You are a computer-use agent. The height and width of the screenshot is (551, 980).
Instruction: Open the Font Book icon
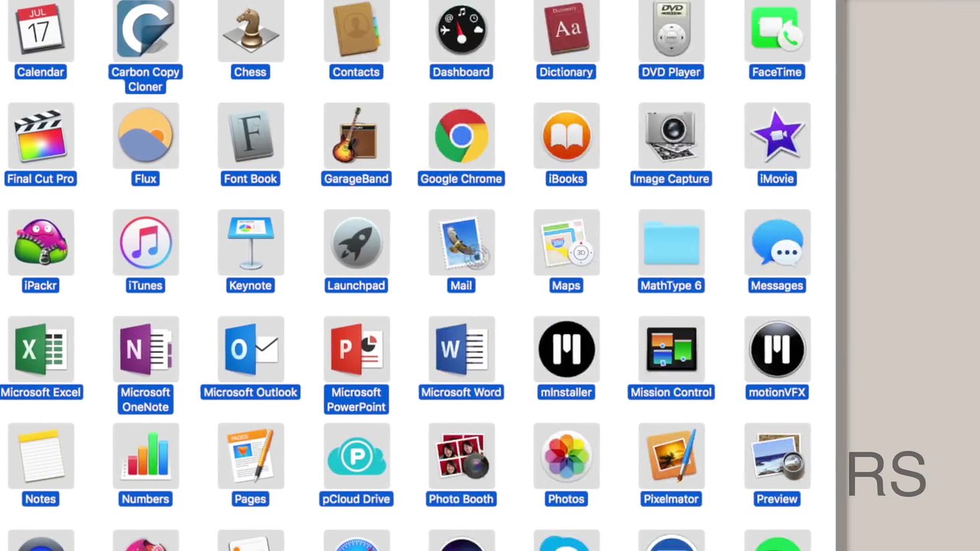point(250,135)
